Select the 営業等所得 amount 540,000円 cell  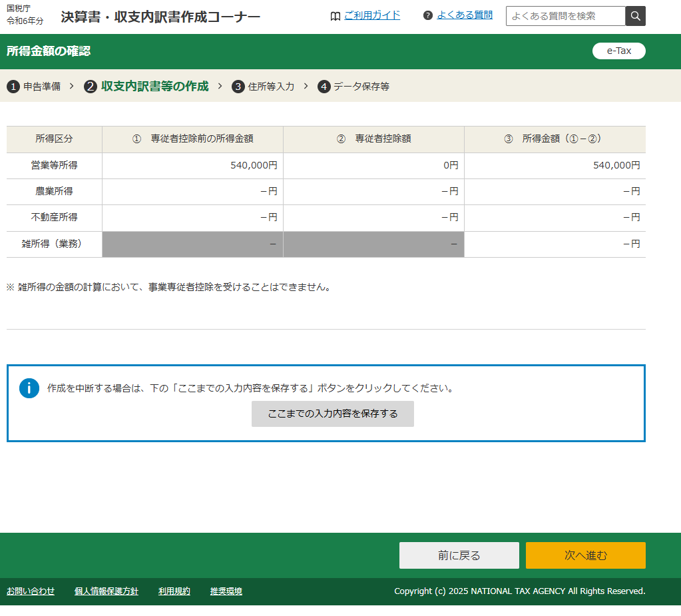(192, 166)
